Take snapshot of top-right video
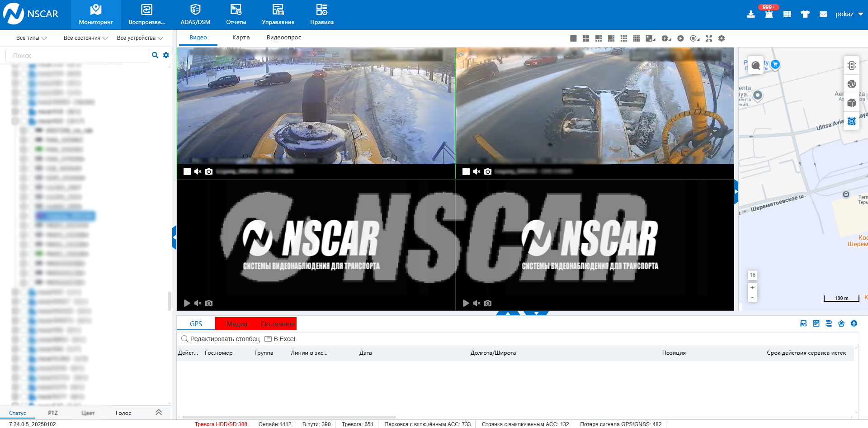The height and width of the screenshot is (428, 868). tap(488, 171)
